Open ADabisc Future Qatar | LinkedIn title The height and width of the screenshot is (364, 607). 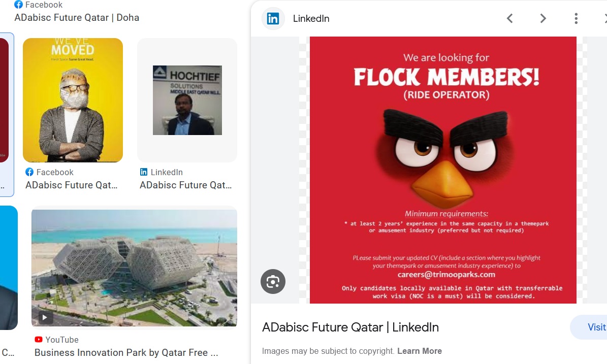coord(350,327)
